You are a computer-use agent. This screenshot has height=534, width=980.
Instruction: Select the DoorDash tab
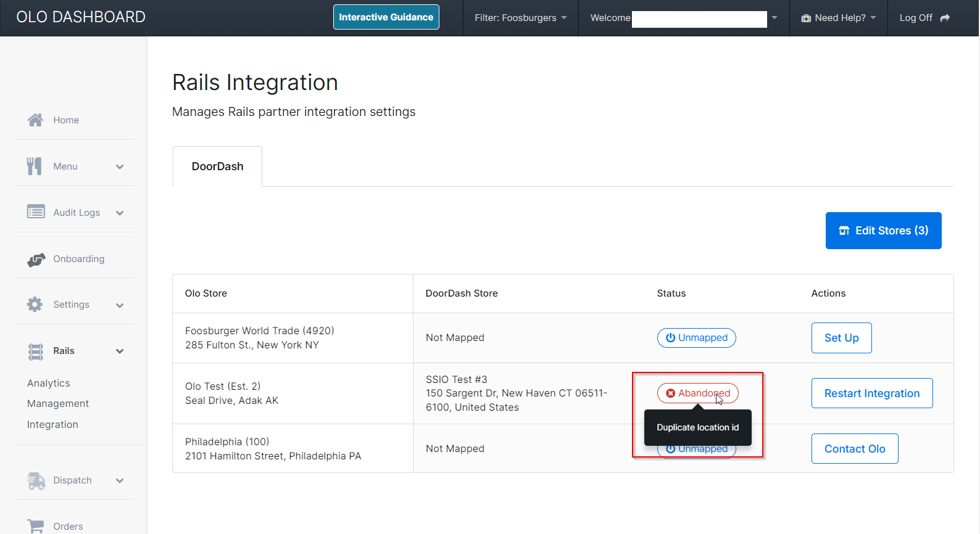pyautogui.click(x=217, y=166)
